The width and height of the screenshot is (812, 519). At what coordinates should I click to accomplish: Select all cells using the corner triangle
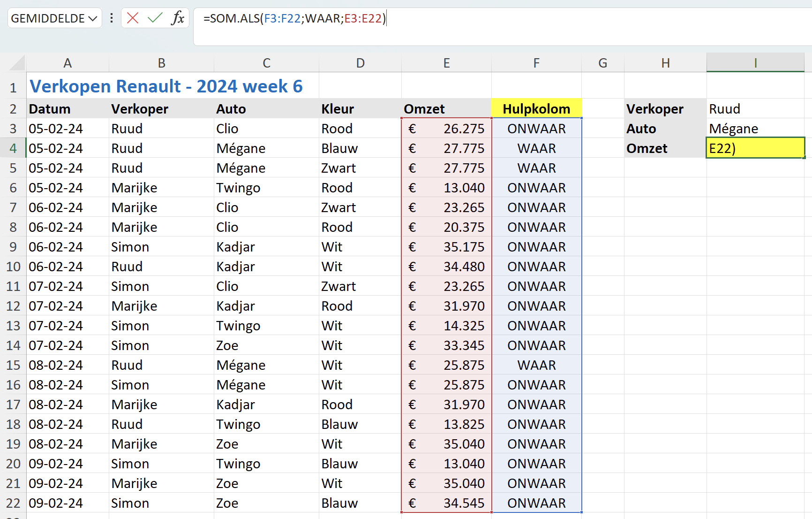pos(17,63)
